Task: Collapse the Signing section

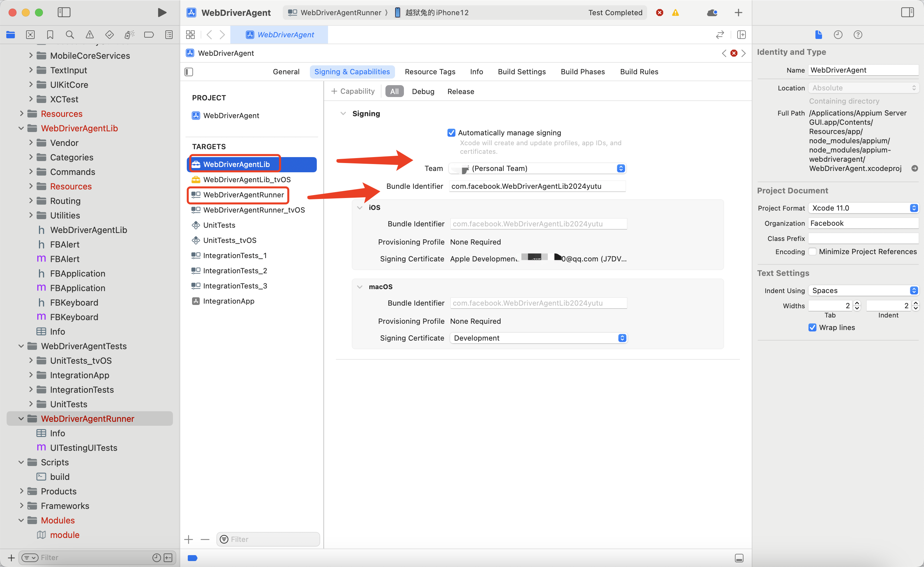Action: (x=343, y=114)
